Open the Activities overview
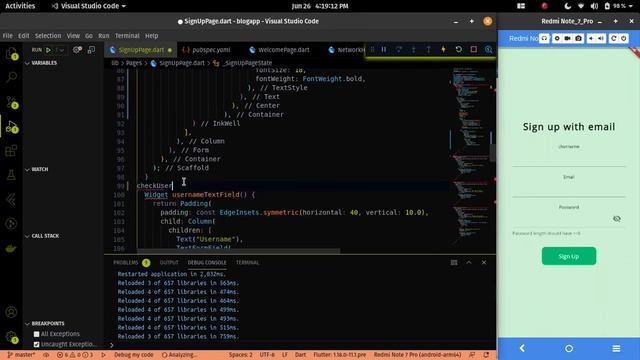640x360 pixels. 20,6
